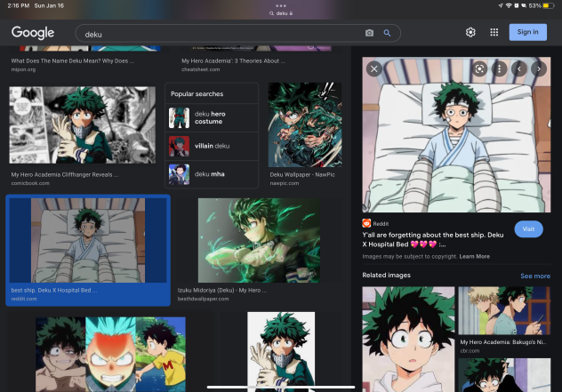Image resolution: width=562 pixels, height=392 pixels.
Task: Click the Popular searches heading
Action: click(197, 94)
